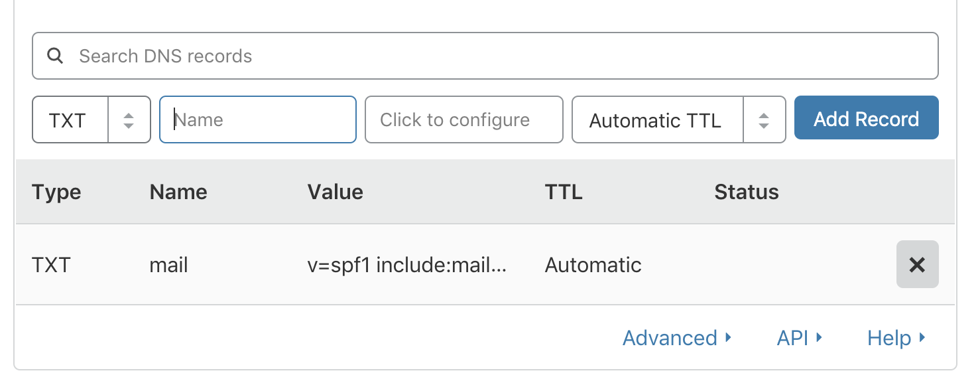Viewport: 980px width, 389px height.
Task: Click the Value column header
Action: coord(335,193)
